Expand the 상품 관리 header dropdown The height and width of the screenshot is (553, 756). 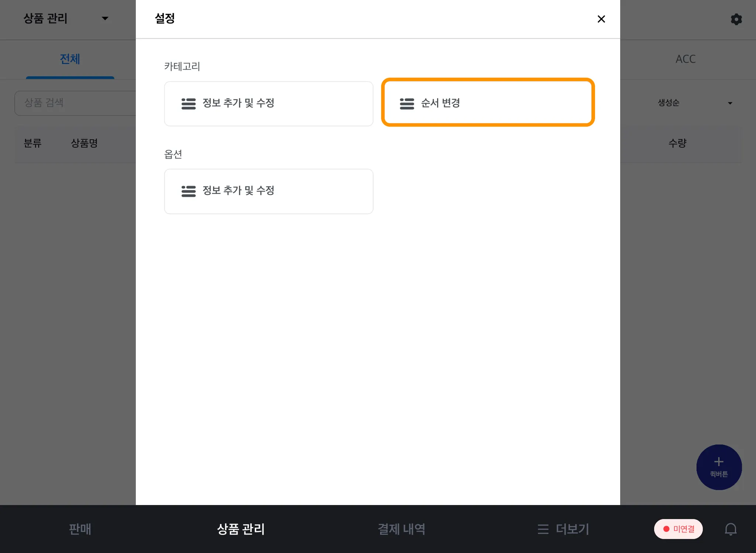(x=104, y=18)
